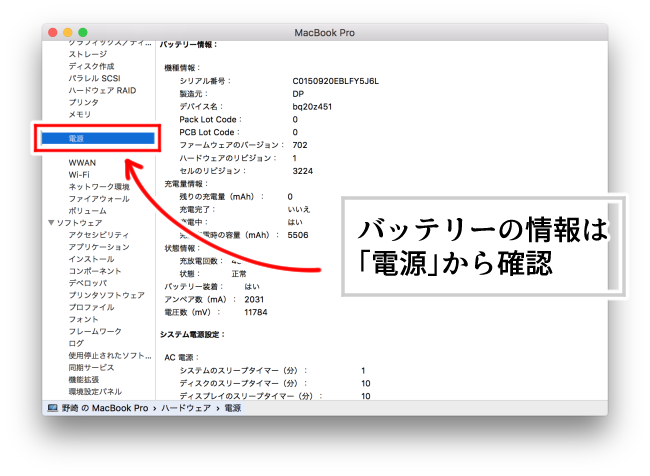Click the 充電量情報 section label
The width and height of the screenshot is (650, 476).
[x=186, y=184]
